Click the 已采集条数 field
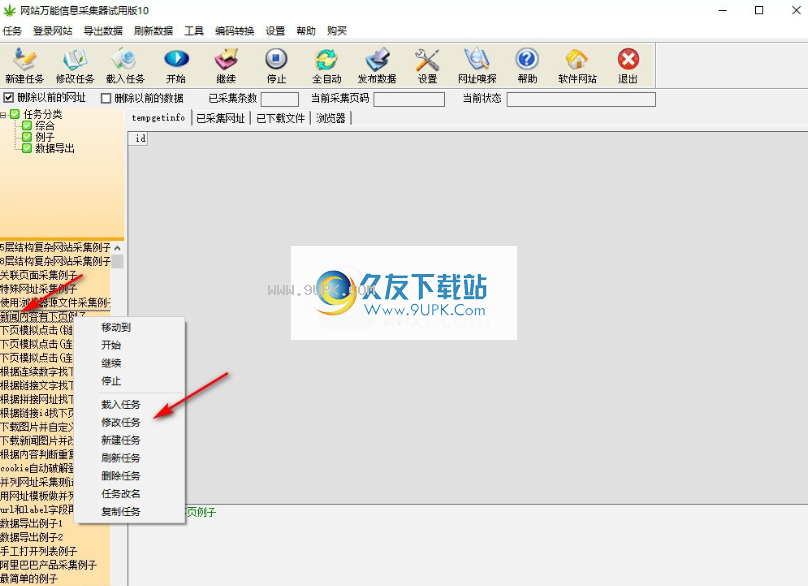The image size is (808, 586). 280,99
